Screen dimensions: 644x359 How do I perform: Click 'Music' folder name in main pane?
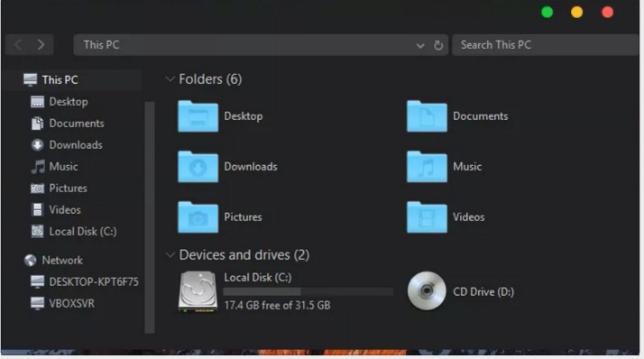point(467,167)
